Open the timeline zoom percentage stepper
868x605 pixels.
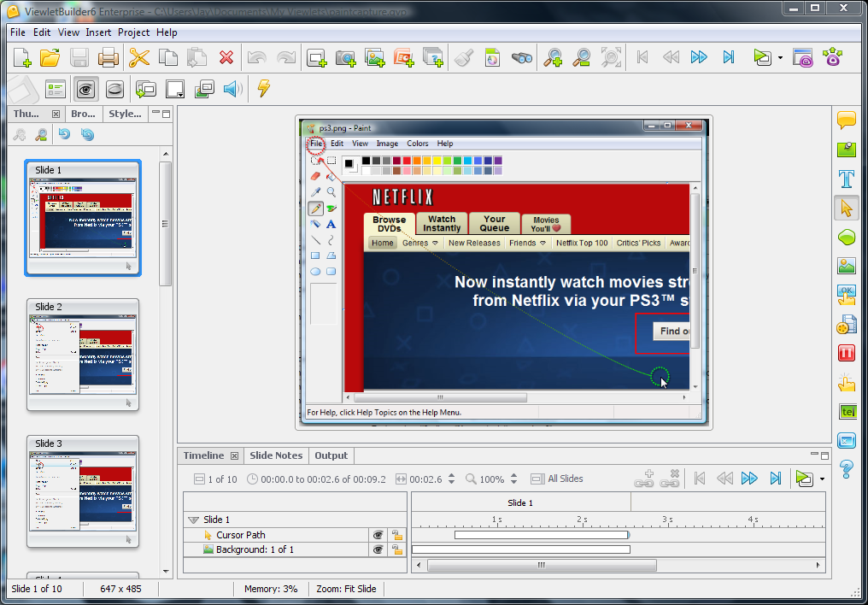512,479
